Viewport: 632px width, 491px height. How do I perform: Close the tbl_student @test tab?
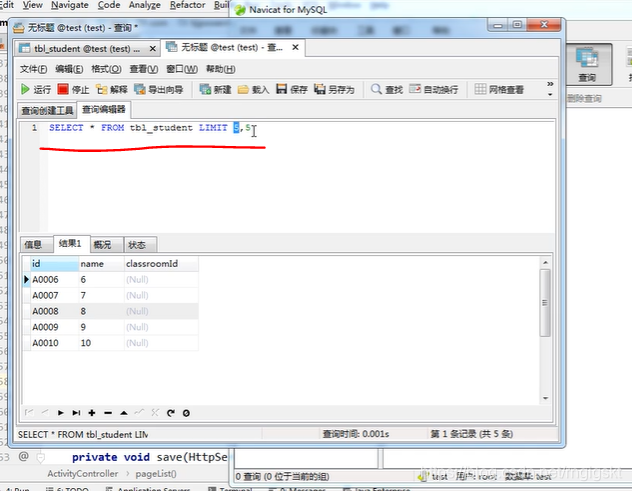pos(152,49)
